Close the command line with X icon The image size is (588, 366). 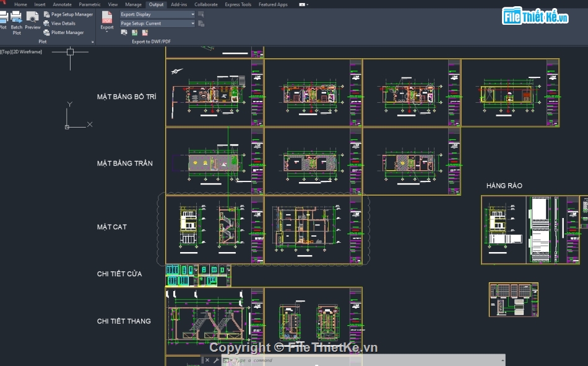[x=207, y=360]
